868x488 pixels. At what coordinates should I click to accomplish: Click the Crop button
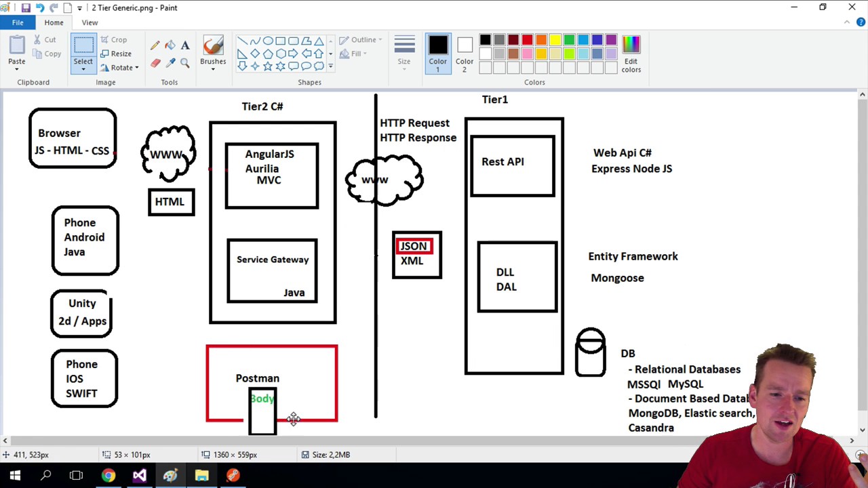[x=114, y=40]
